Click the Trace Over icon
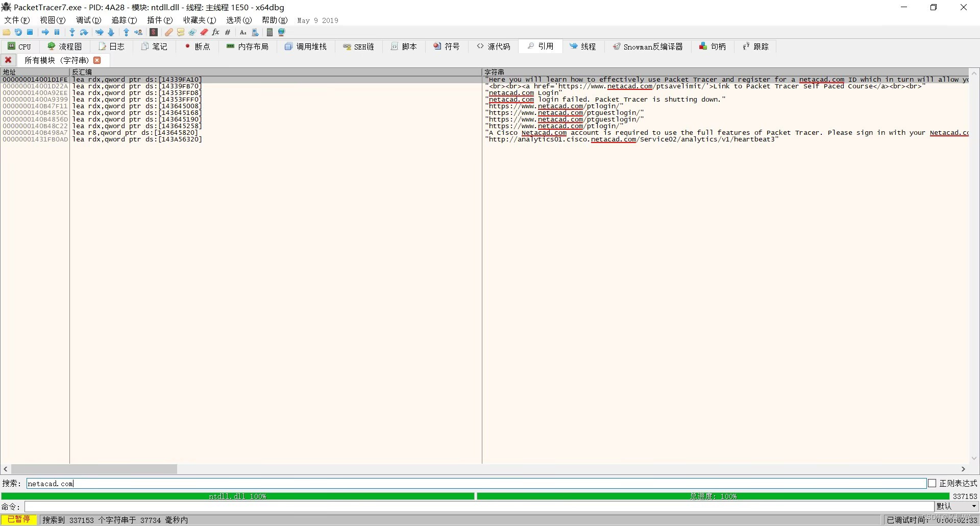 coord(111,32)
